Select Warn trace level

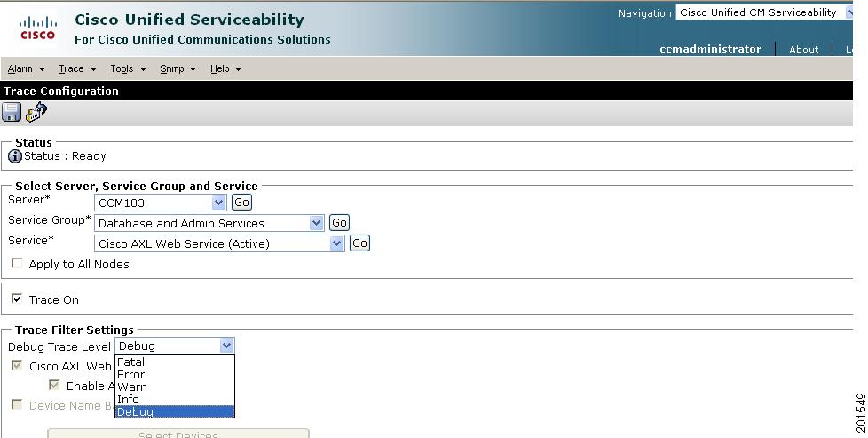pos(175,387)
